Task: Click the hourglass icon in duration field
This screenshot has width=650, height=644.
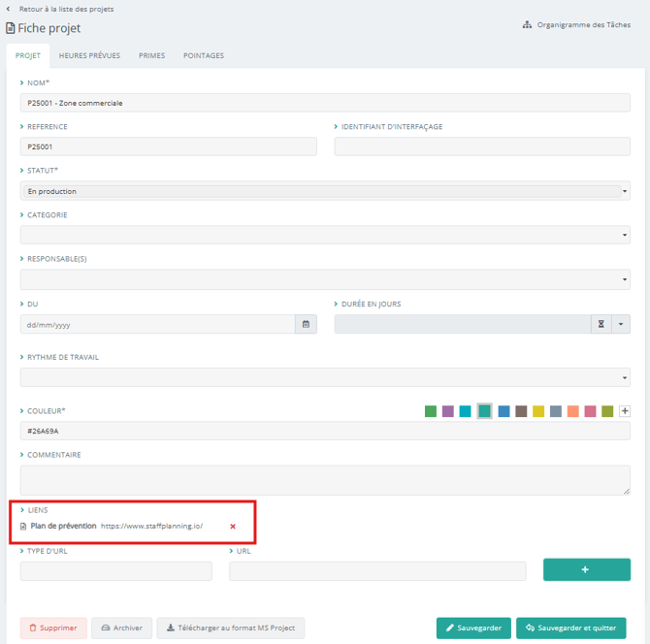Action: pos(600,324)
